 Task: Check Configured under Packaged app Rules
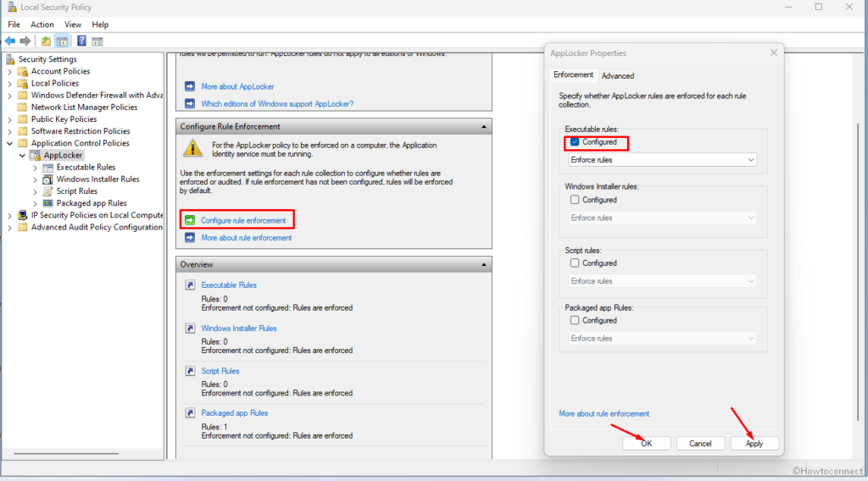pos(575,320)
